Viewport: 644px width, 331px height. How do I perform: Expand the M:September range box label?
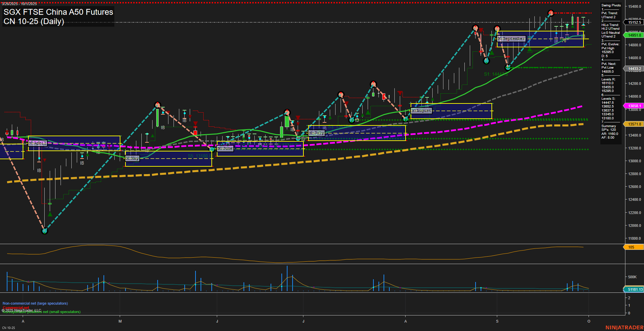click(512, 39)
